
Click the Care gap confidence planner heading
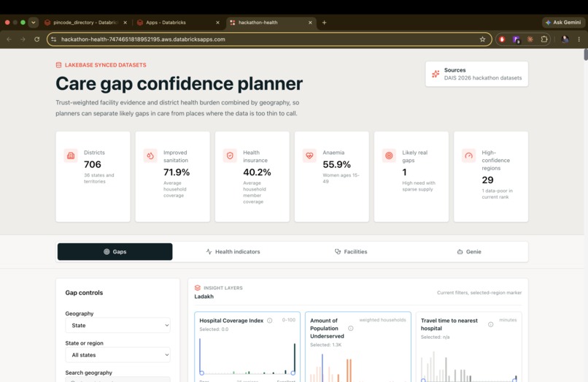[179, 83]
